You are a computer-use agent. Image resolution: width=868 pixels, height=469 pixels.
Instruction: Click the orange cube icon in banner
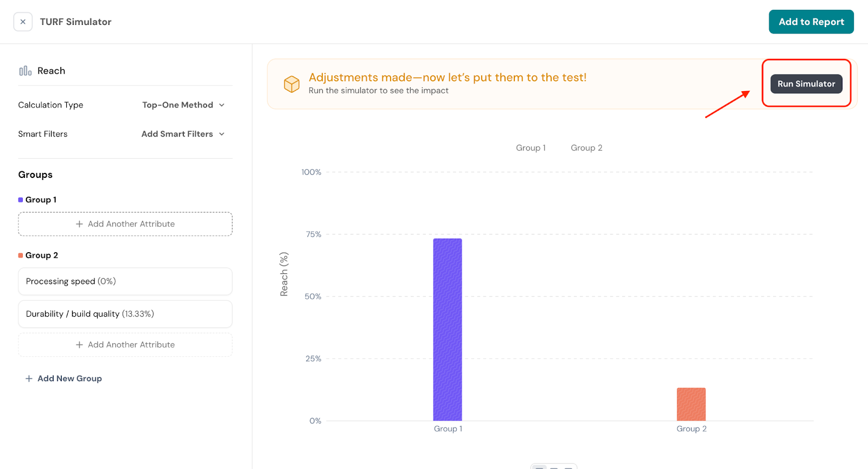pyautogui.click(x=292, y=84)
